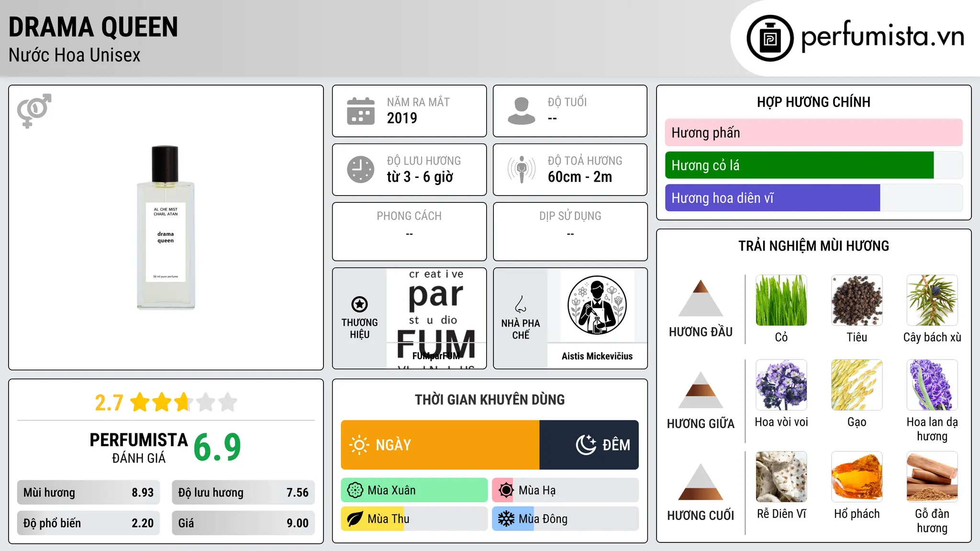Open the Cây bách xù juniper image
The width and height of the screenshot is (980, 551).
click(932, 300)
